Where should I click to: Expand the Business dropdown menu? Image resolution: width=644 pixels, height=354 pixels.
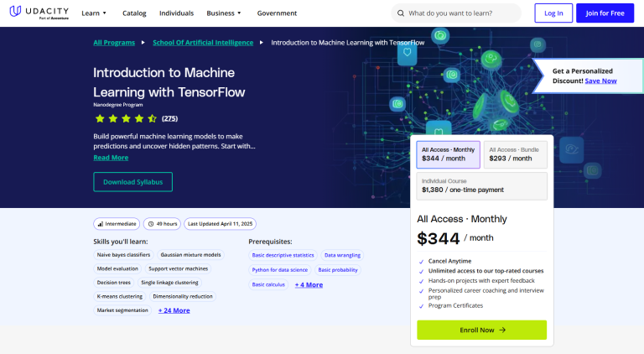coord(224,13)
